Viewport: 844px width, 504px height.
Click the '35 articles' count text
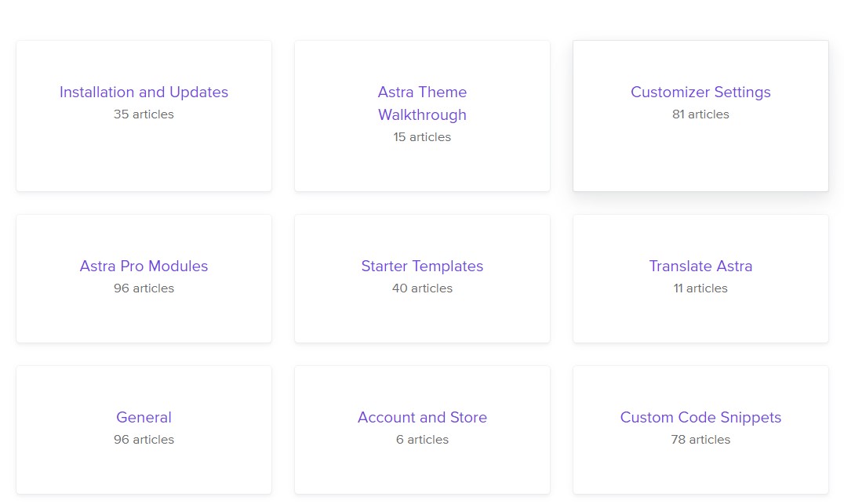tap(144, 114)
